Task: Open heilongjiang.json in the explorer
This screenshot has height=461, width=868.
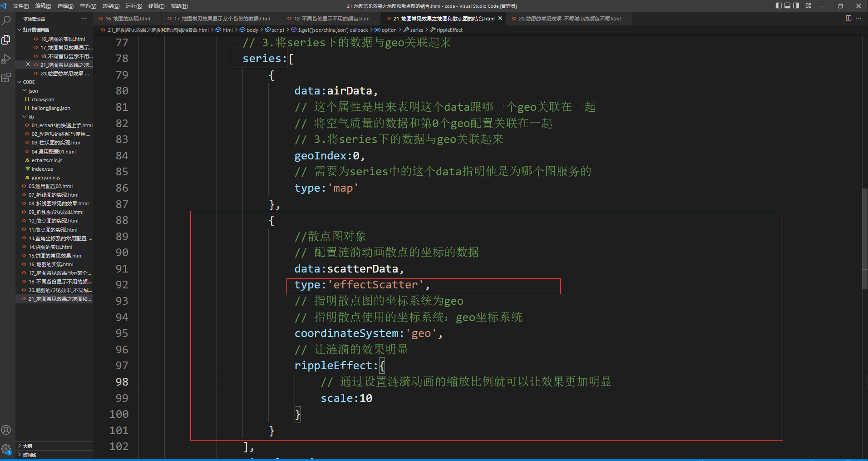Action: click(x=51, y=108)
